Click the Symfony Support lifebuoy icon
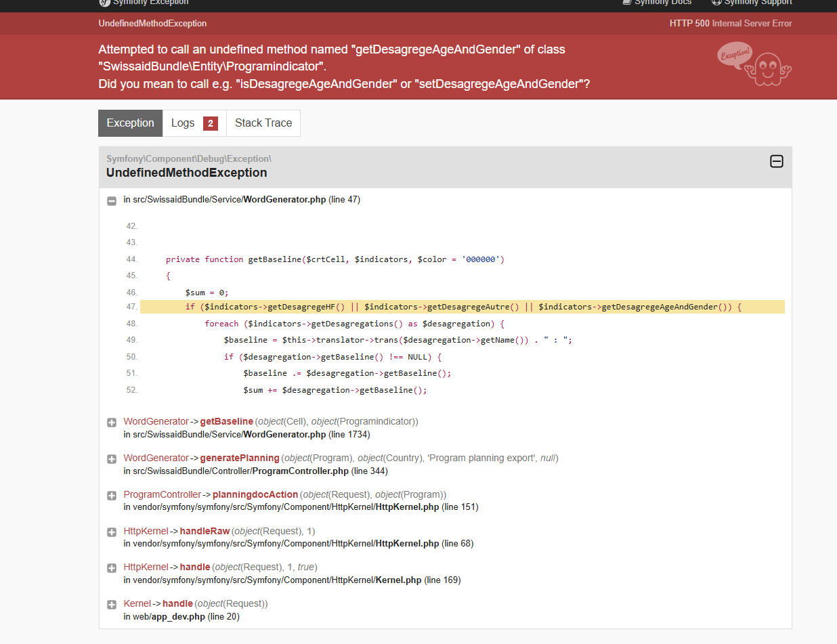The image size is (837, 644). tap(716, 3)
